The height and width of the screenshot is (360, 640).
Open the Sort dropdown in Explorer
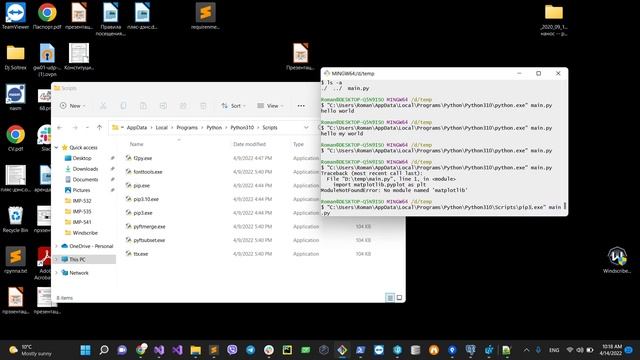pos(233,106)
